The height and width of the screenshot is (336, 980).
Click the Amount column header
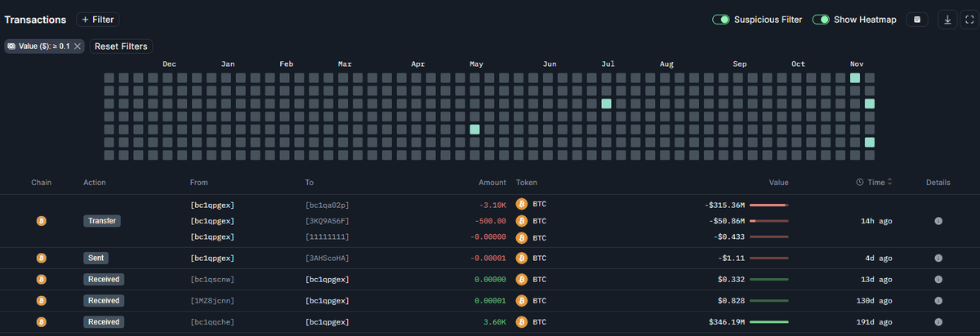[492, 183]
